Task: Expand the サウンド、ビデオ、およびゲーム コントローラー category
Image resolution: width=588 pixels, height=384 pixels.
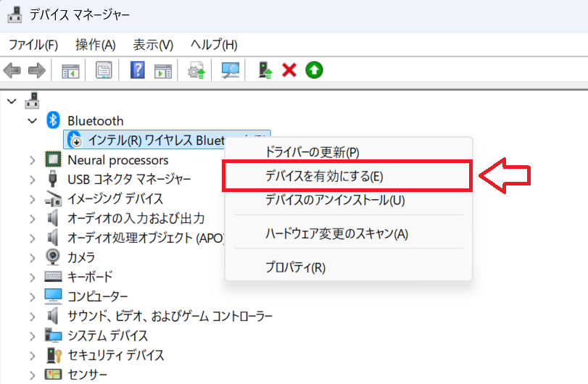Action: tap(33, 317)
